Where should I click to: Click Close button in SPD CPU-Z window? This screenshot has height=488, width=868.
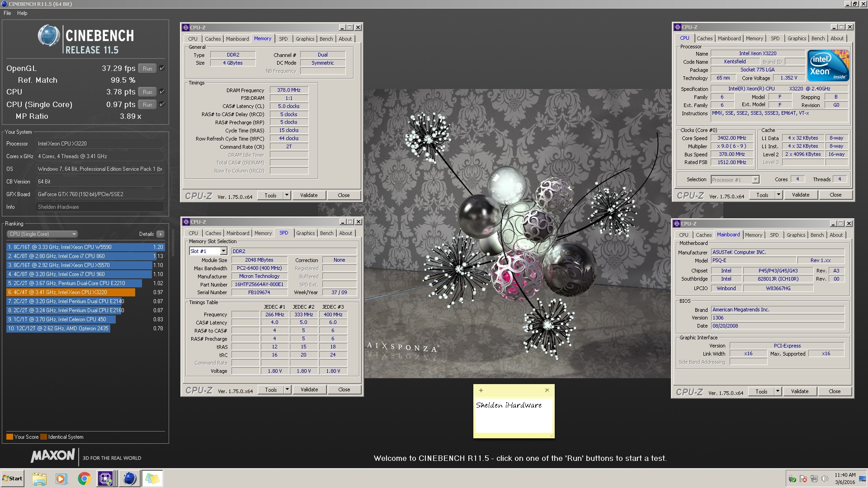coord(344,389)
